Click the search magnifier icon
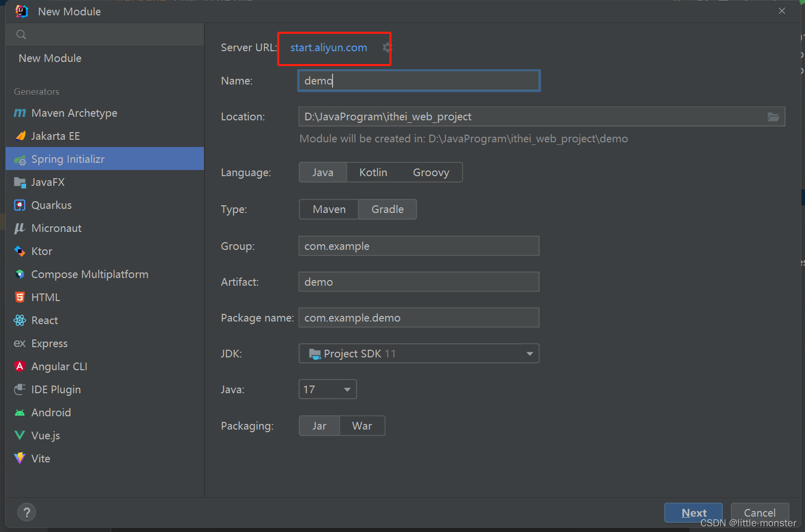The image size is (805, 532). [21, 35]
